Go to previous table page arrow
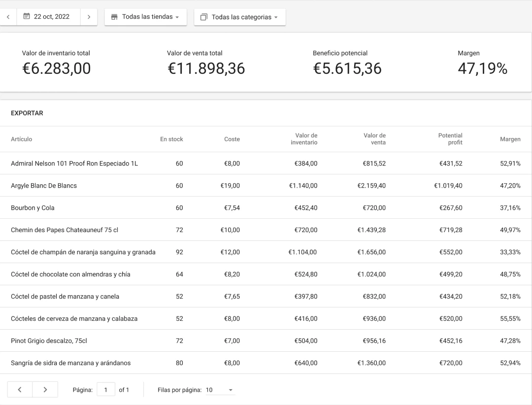The width and height of the screenshot is (532, 405). pos(20,390)
